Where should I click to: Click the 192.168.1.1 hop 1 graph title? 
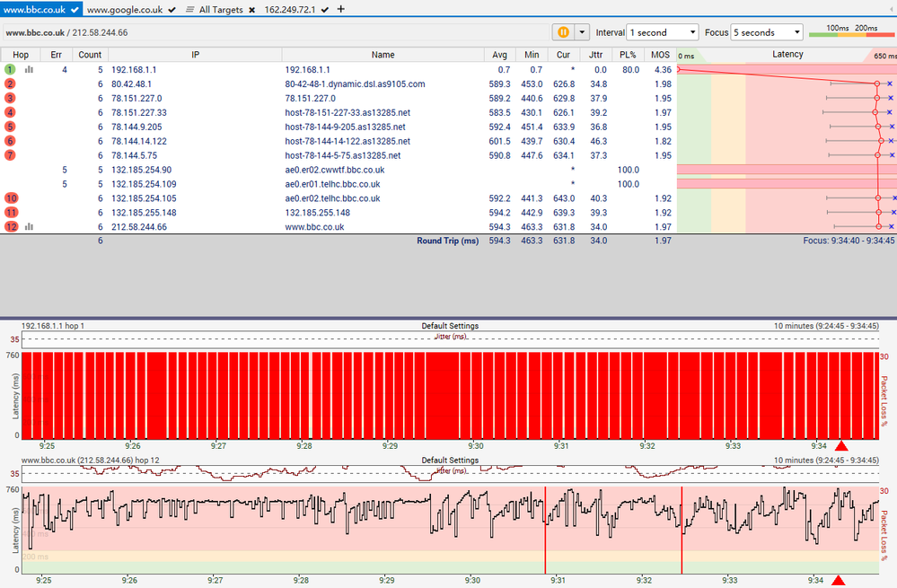[53, 326]
